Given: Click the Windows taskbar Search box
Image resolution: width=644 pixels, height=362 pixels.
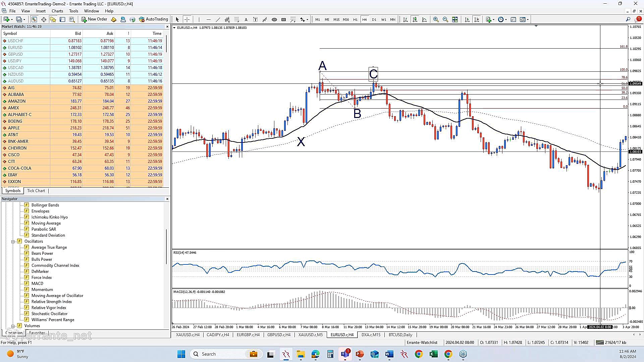Looking at the screenshot, I should coord(226,354).
